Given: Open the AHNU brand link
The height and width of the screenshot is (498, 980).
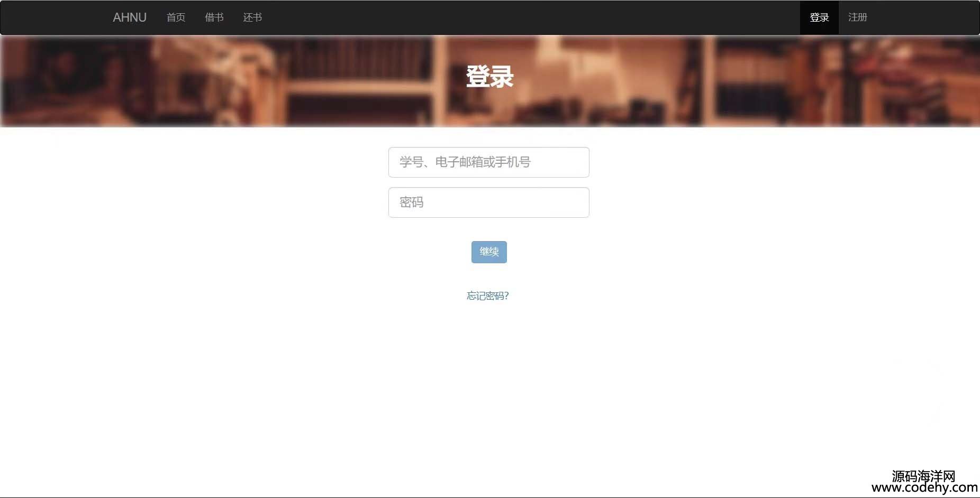Looking at the screenshot, I should (130, 17).
